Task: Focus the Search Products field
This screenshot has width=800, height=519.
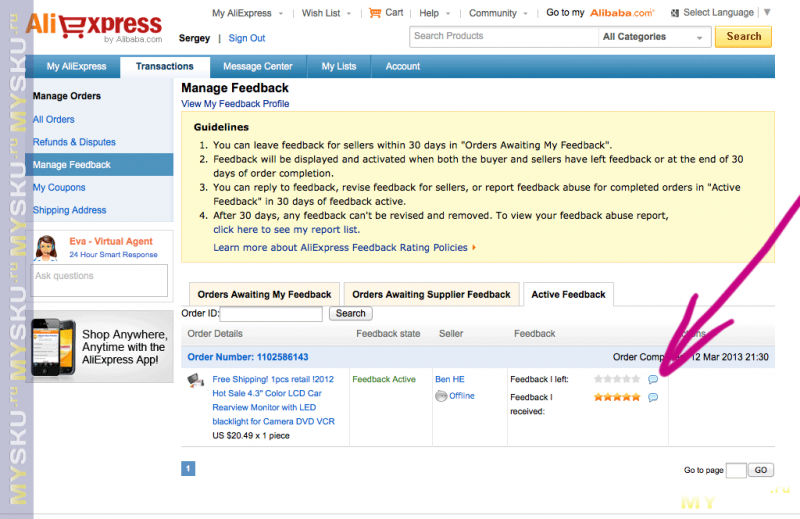Action: tap(504, 37)
